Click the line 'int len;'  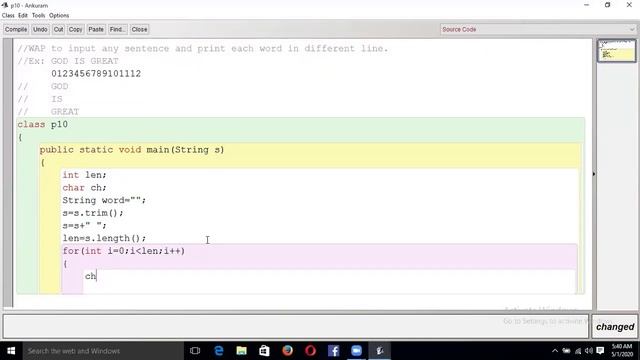[x=84, y=175]
